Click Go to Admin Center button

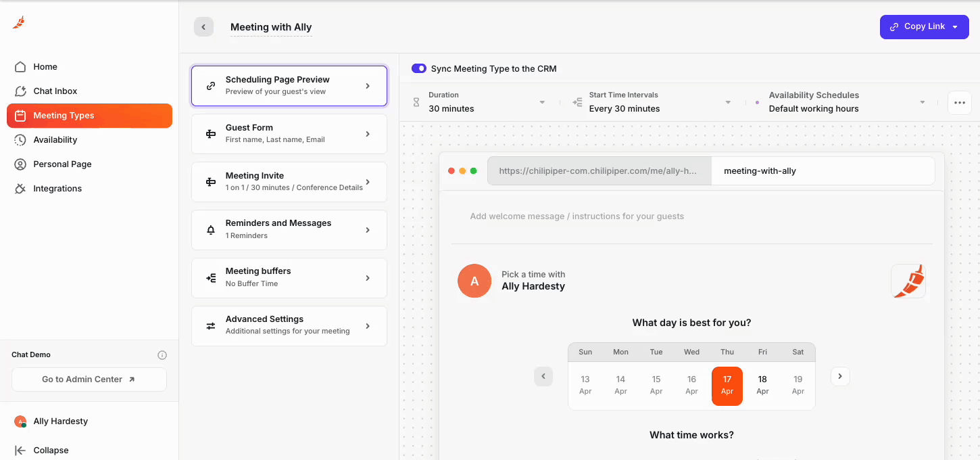[x=89, y=379]
